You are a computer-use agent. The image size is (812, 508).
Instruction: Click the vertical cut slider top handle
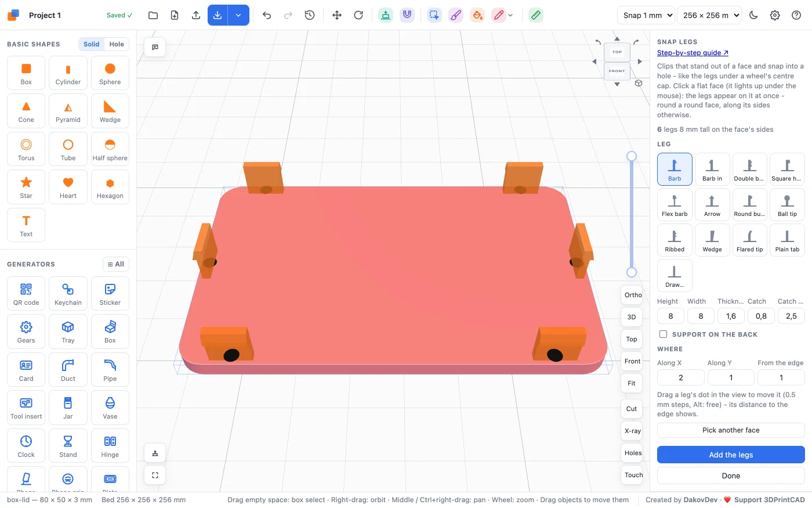click(x=632, y=156)
